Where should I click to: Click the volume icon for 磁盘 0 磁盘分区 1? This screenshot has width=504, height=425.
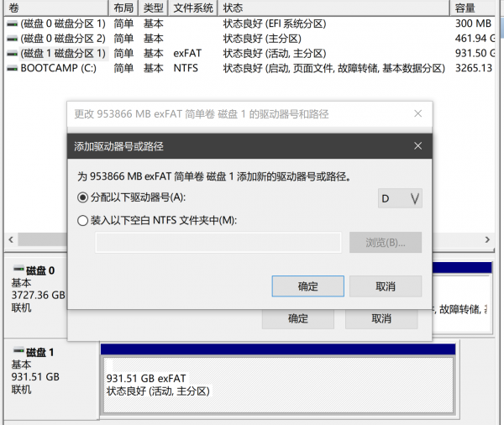[x=13, y=24]
